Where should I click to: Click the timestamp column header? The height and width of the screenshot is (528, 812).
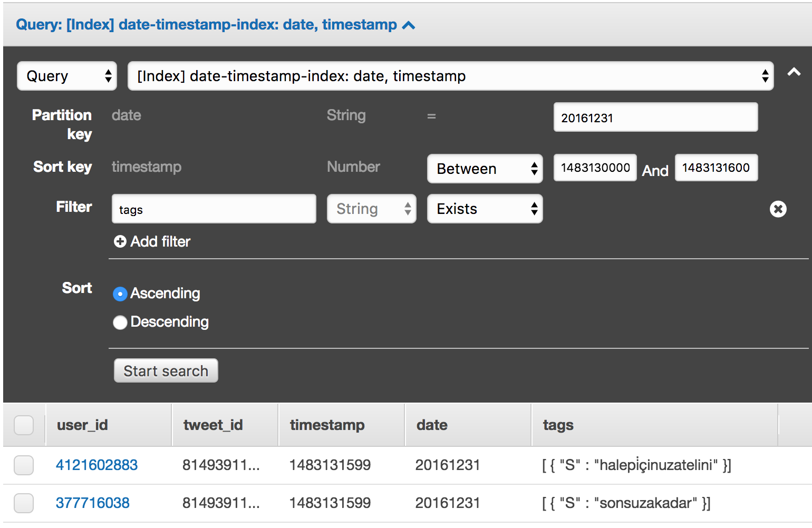click(x=342, y=425)
